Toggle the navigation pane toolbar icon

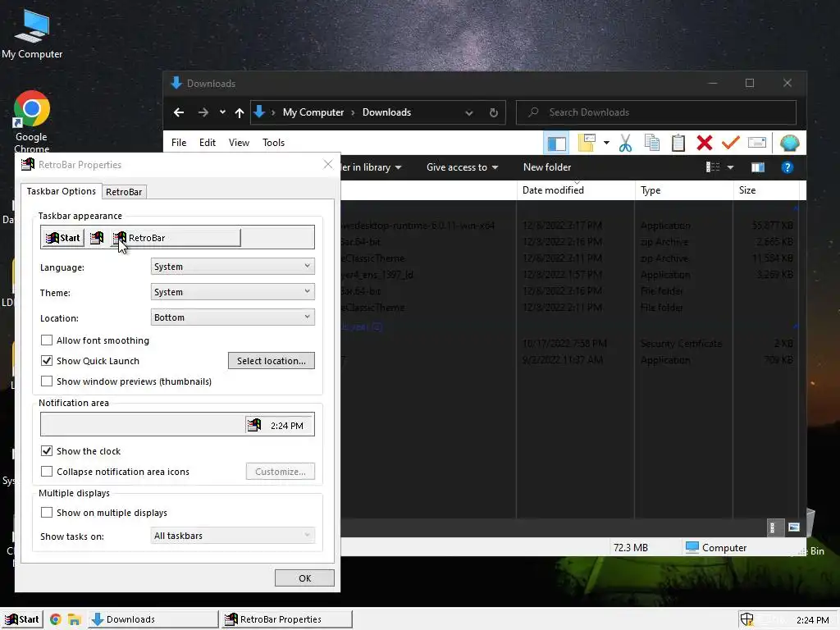(556, 143)
